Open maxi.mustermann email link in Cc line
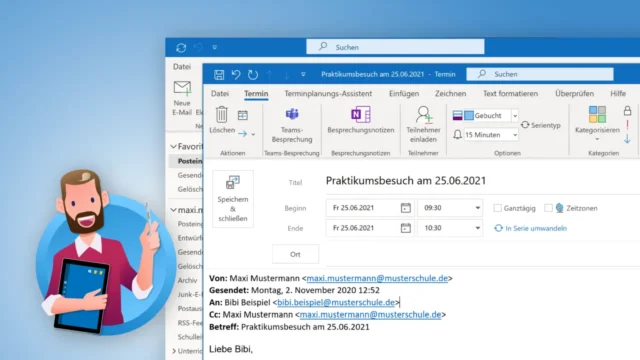This screenshot has height=360, width=640. 370,315
